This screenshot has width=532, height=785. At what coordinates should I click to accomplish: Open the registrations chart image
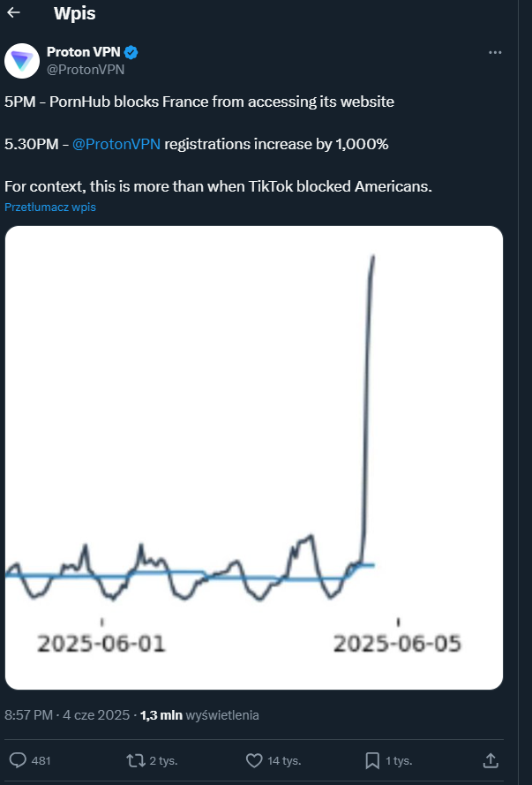point(253,457)
